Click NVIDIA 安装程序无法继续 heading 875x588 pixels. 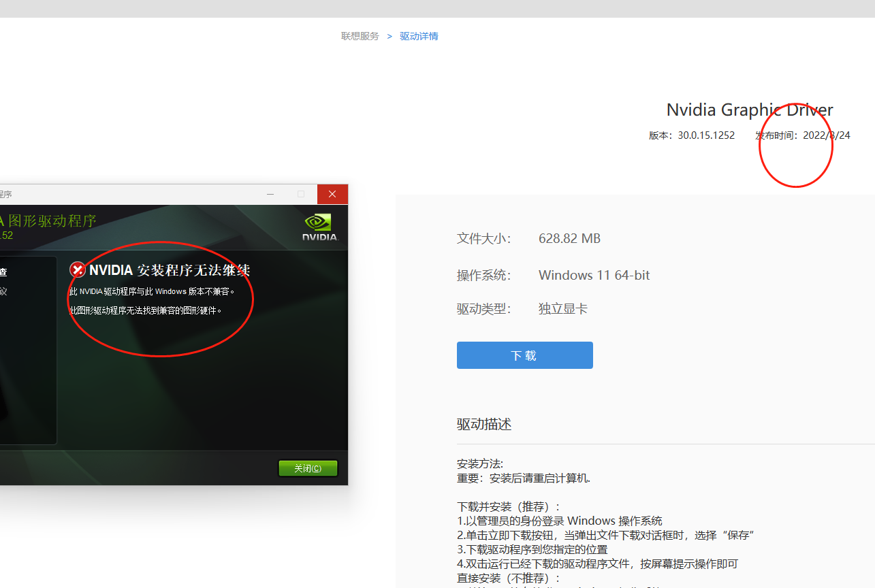coord(170,270)
